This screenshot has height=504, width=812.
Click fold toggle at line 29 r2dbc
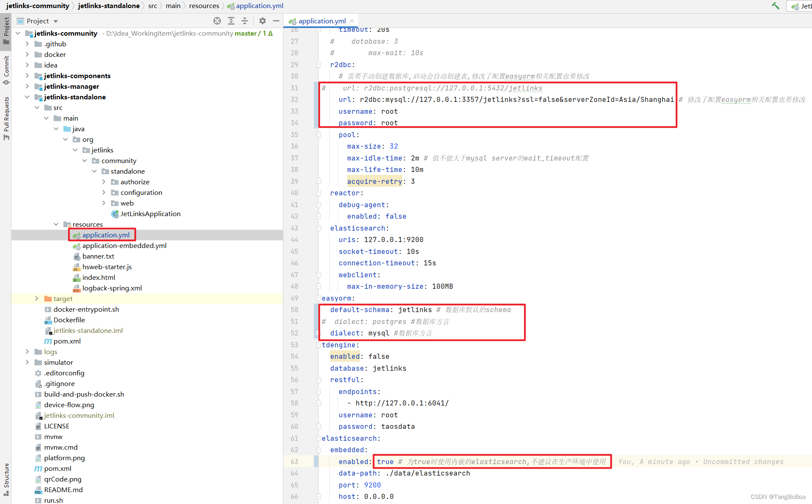[x=318, y=65]
